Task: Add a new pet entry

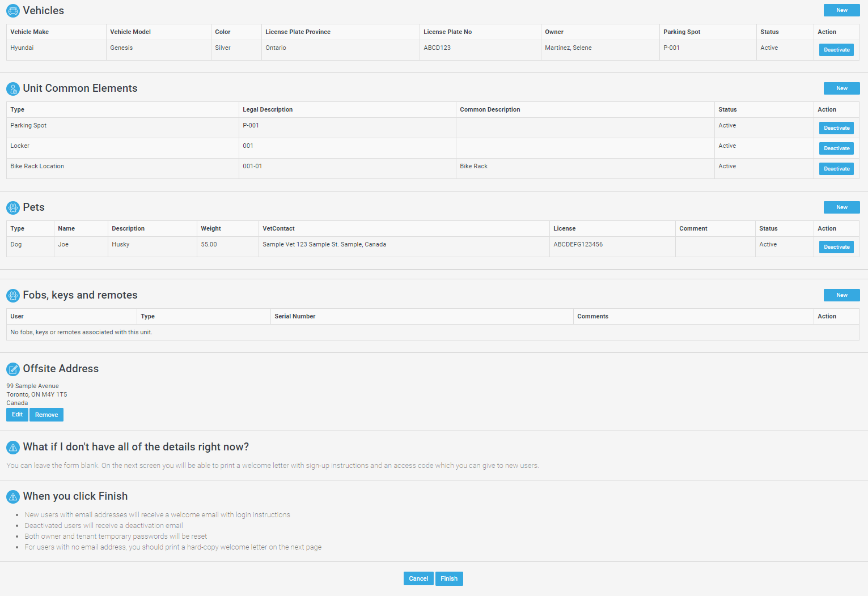Action: 841,207
